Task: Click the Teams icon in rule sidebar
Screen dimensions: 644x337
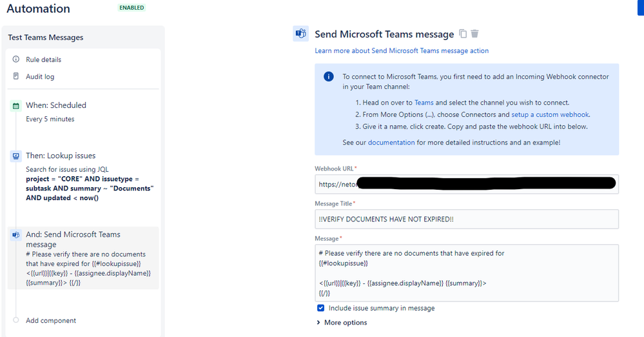Action: 15,235
